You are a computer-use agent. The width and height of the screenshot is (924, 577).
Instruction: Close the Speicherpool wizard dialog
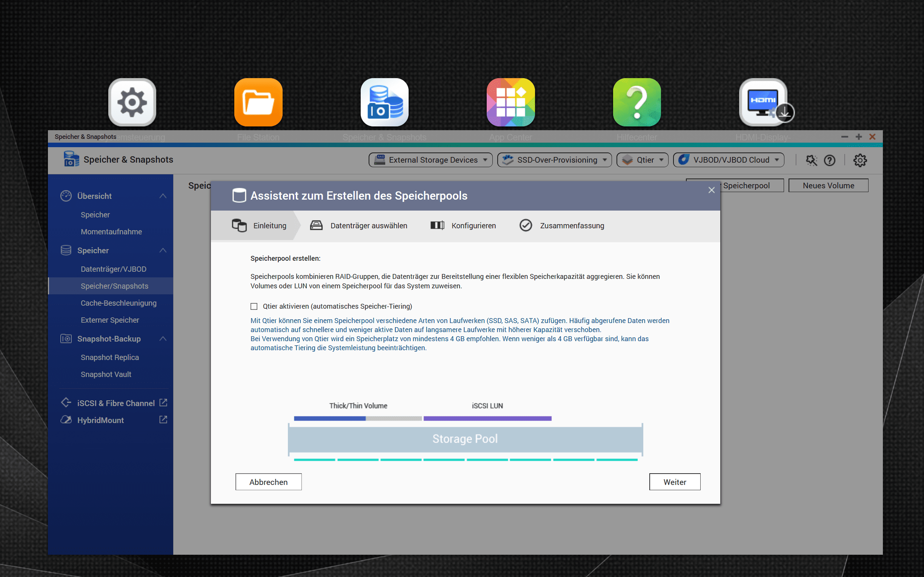tap(712, 190)
